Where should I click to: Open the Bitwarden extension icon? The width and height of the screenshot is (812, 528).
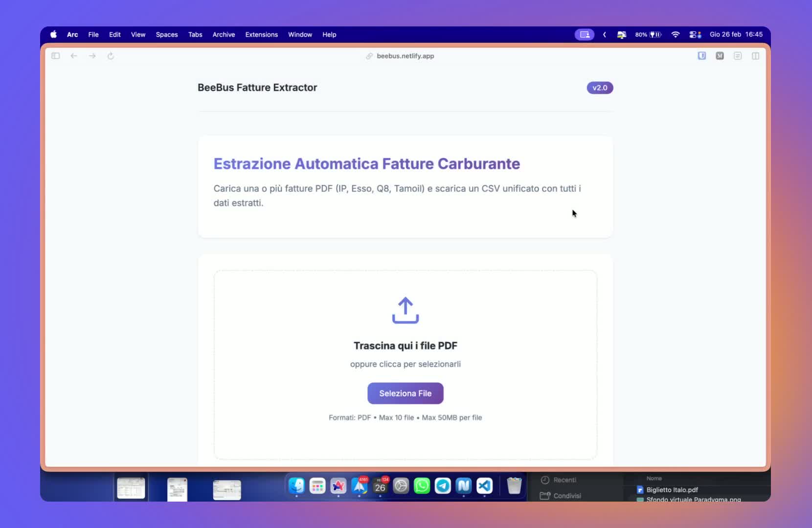(x=702, y=56)
